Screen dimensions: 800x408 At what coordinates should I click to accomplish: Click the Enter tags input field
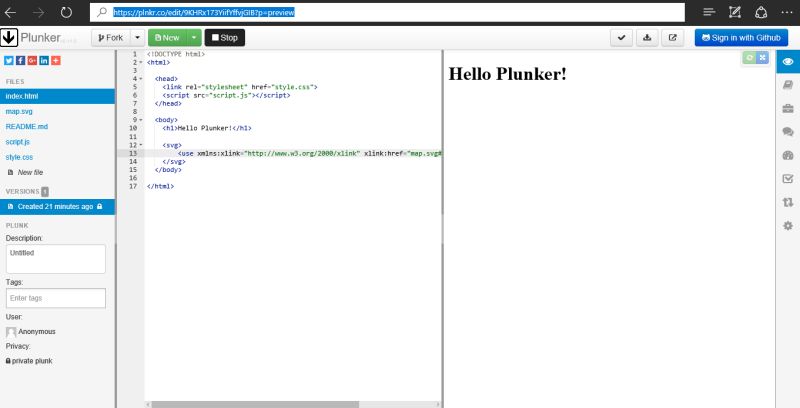click(56, 298)
